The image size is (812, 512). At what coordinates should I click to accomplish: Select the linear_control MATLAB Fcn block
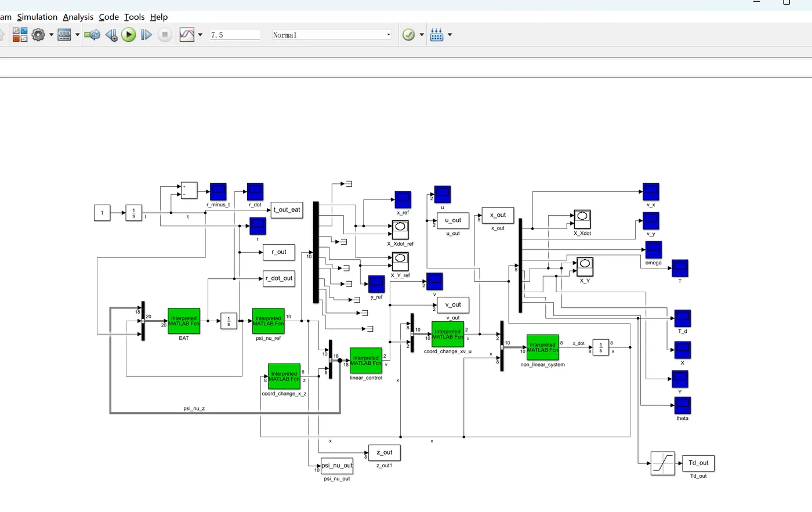pyautogui.click(x=366, y=361)
